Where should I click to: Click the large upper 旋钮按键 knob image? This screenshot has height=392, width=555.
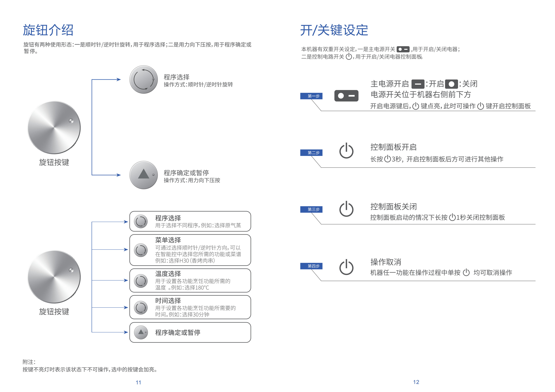[x=54, y=127]
